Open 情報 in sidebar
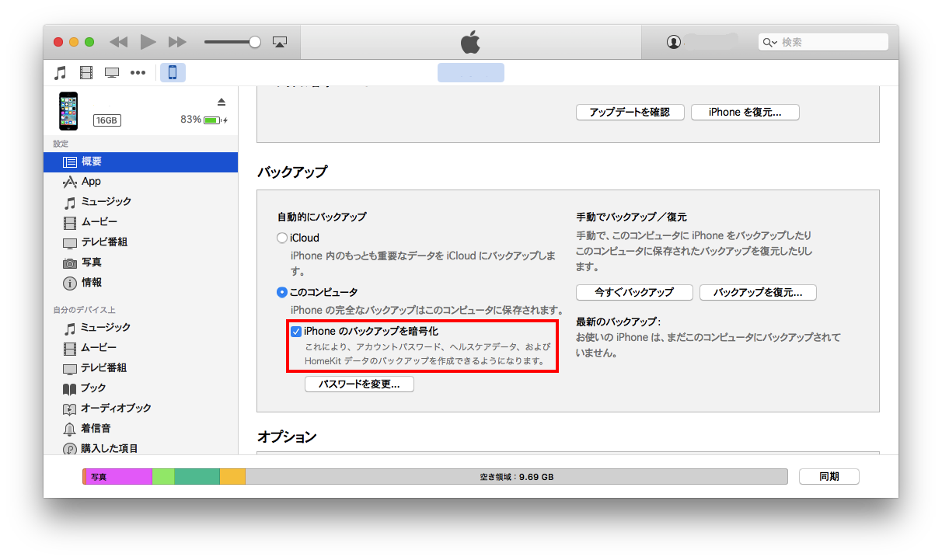 pyautogui.click(x=141, y=283)
